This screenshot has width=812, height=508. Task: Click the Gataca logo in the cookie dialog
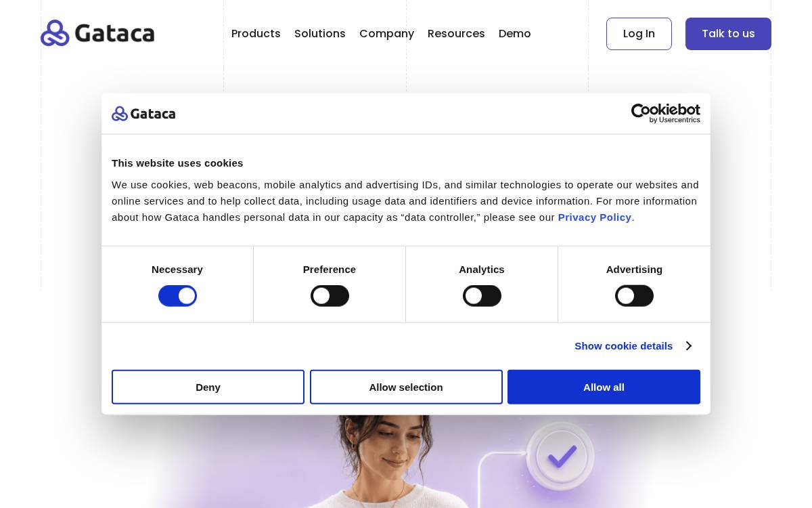point(143,114)
